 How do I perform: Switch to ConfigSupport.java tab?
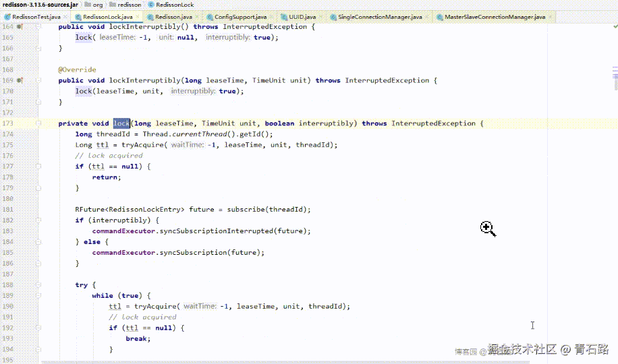click(240, 17)
